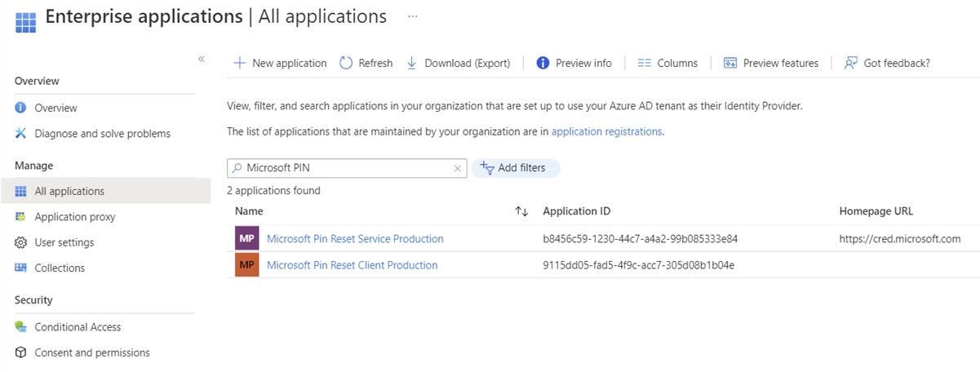Viewport: 980px width, 372px height.
Task: Click the Refresh icon in toolbar
Action: [x=346, y=63]
